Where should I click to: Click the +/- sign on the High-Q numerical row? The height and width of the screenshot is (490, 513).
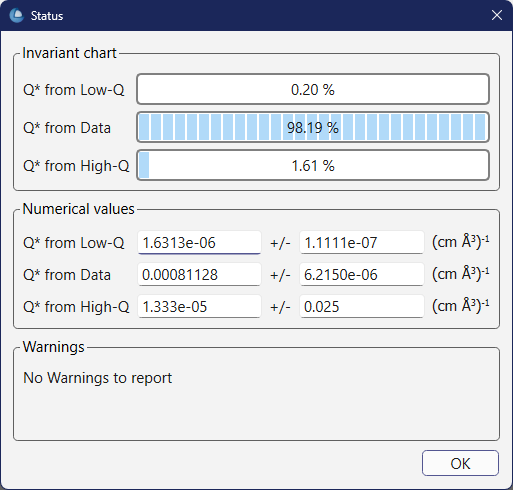point(280,307)
